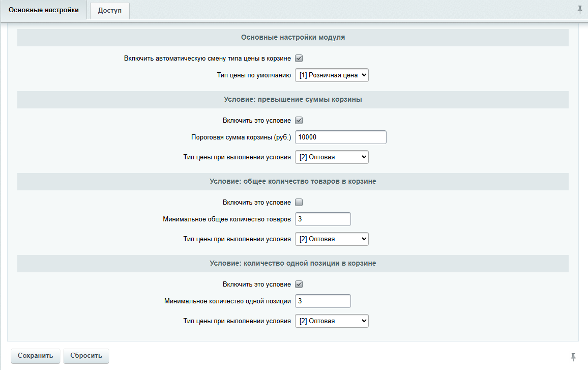Disable the single position quantity condition
The height and width of the screenshot is (370, 588).
[299, 284]
